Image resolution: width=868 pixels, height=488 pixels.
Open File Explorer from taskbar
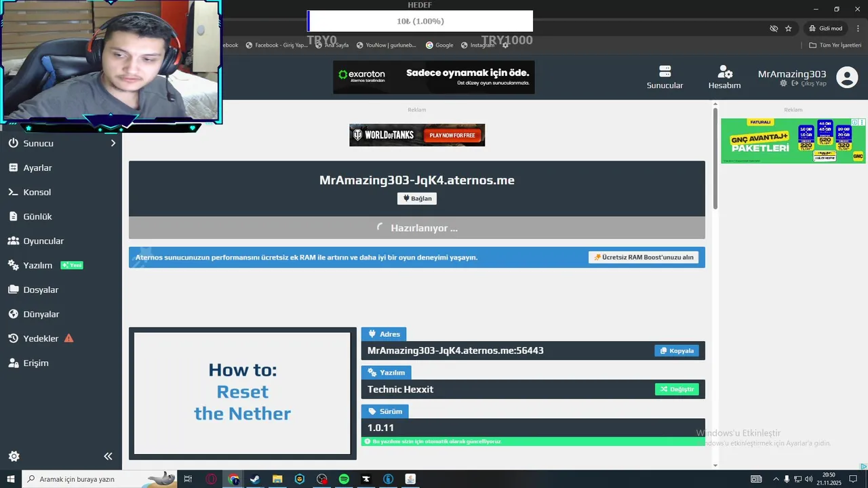277,479
